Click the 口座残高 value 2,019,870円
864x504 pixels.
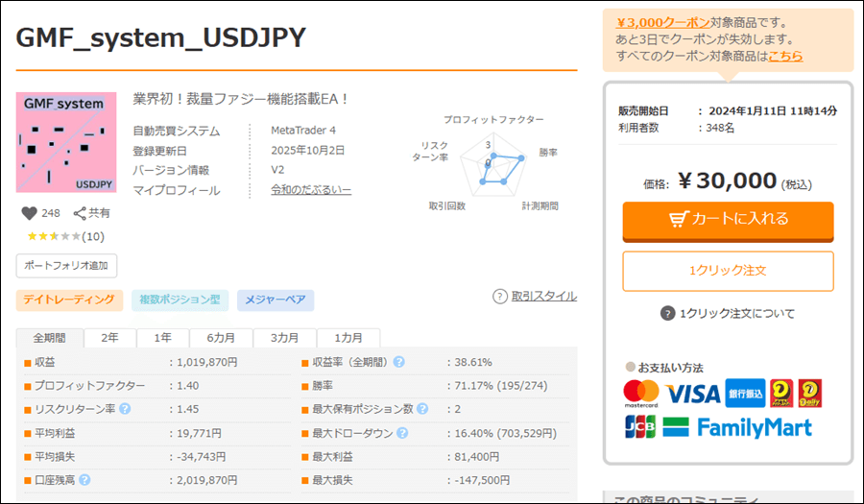pos(207,480)
